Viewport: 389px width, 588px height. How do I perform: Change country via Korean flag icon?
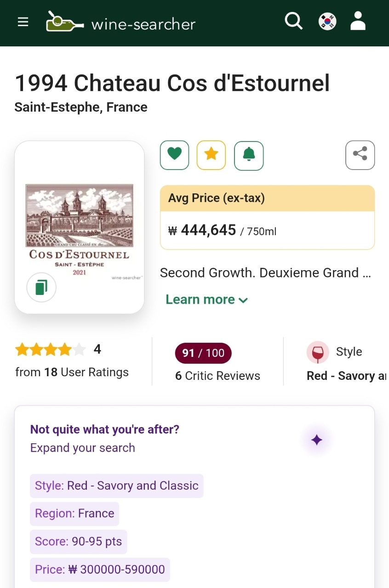pos(327,22)
